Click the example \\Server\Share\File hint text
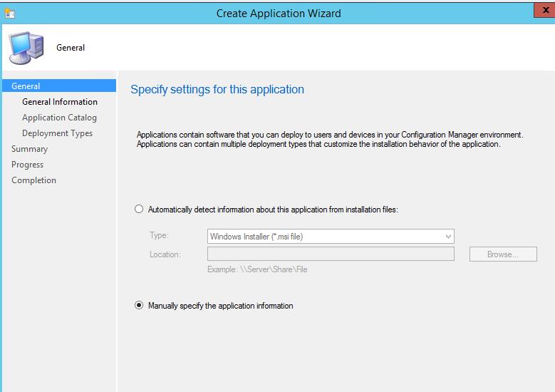 point(257,269)
